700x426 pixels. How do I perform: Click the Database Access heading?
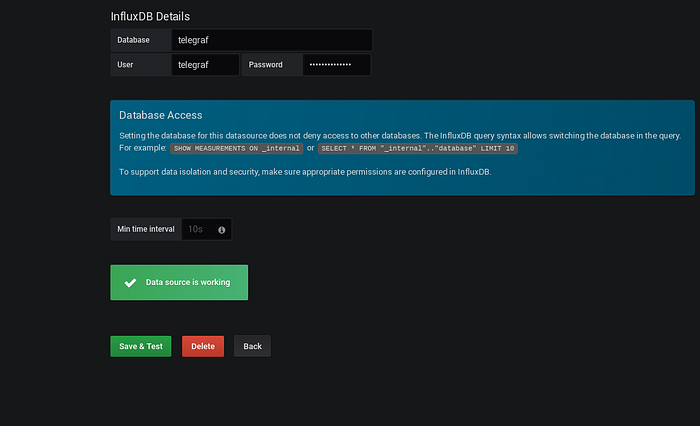pos(161,115)
